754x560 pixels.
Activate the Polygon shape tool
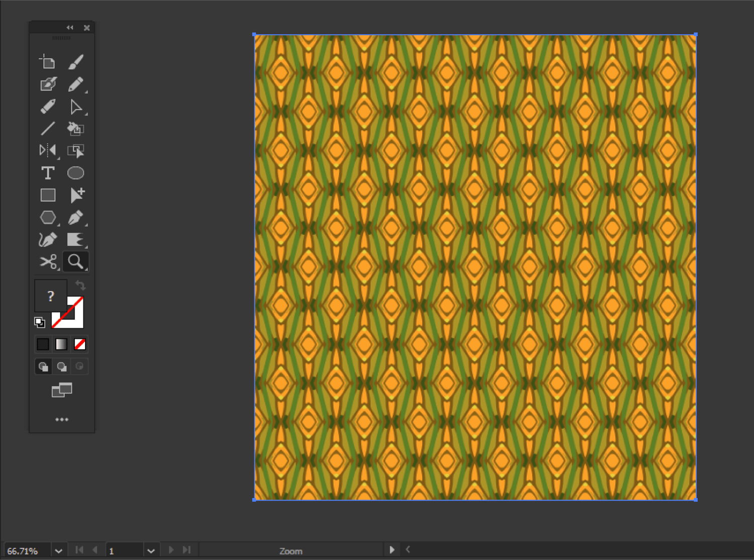click(48, 217)
